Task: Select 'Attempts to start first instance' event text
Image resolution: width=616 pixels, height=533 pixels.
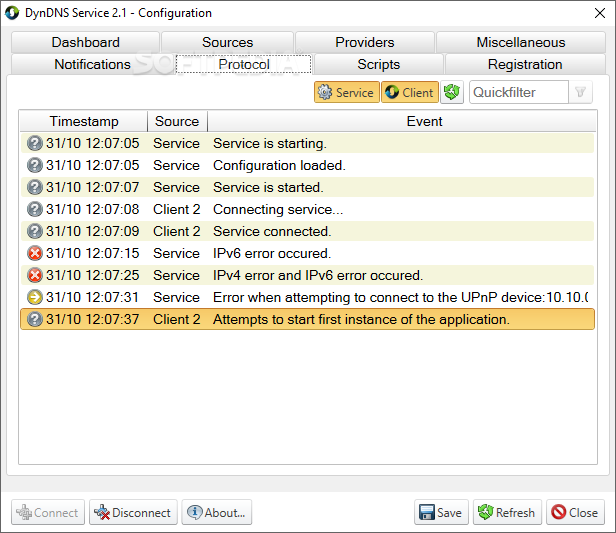Action: 361,319
